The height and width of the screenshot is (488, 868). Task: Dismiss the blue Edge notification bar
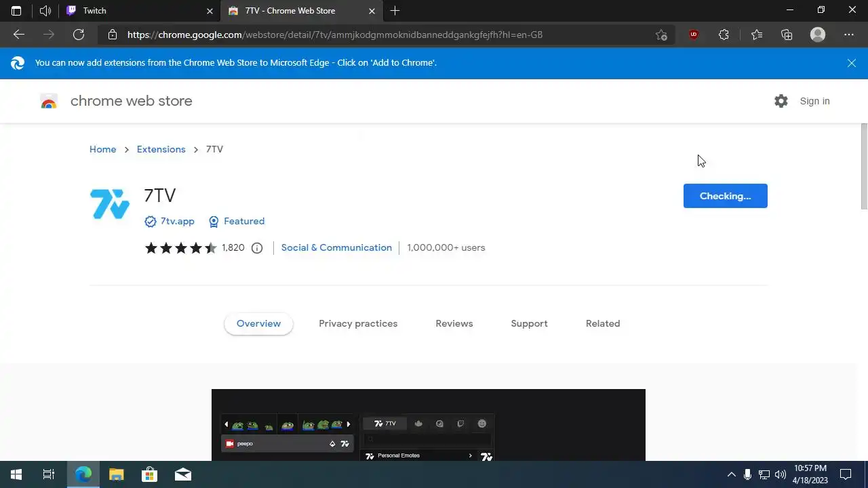pos(852,63)
